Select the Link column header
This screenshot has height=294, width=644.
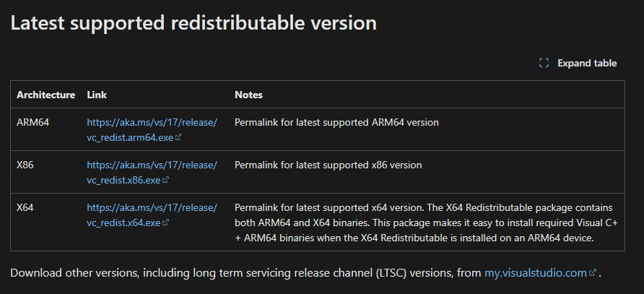pyautogui.click(x=97, y=95)
